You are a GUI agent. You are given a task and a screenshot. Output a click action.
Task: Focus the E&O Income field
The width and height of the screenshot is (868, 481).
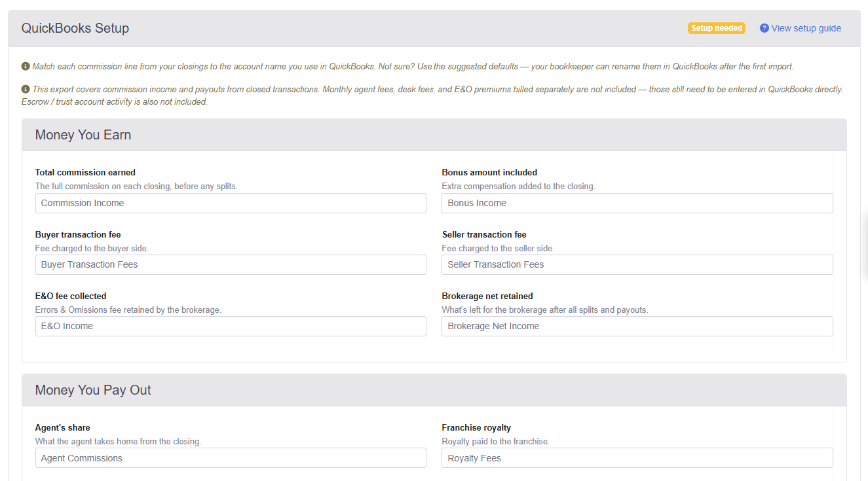(x=231, y=326)
